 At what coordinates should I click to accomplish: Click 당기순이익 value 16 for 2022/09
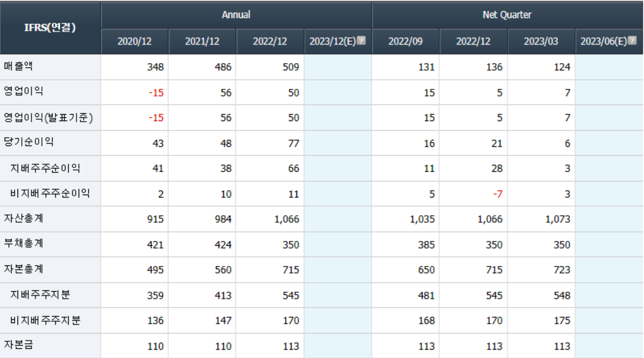(429, 144)
